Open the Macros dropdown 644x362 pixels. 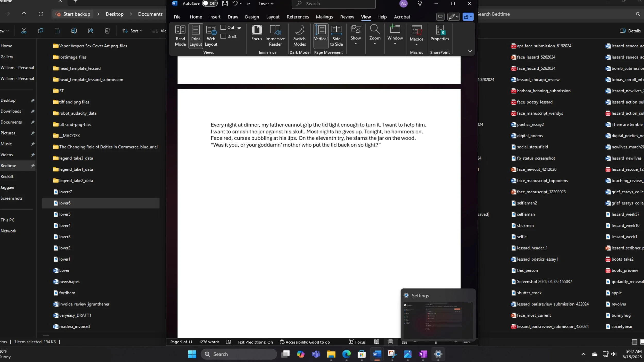point(416,36)
